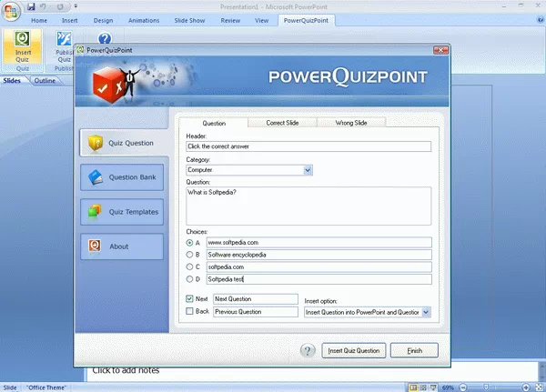
Task: Switch to the Correct Slide tab
Action: (x=282, y=123)
